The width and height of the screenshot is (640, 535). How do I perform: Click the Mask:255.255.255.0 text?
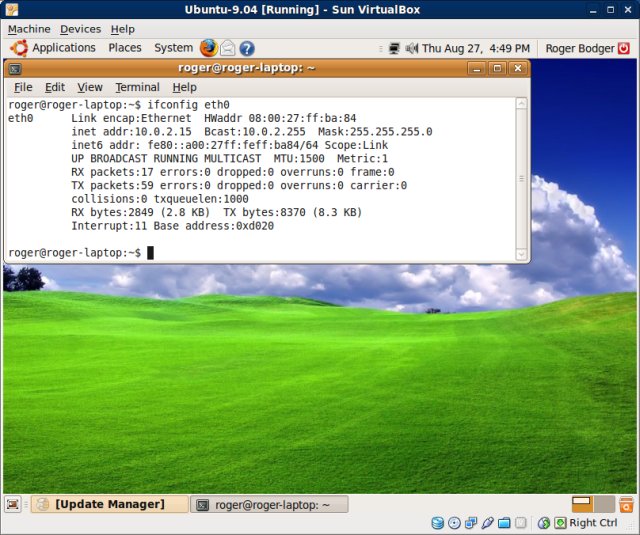pos(375,132)
